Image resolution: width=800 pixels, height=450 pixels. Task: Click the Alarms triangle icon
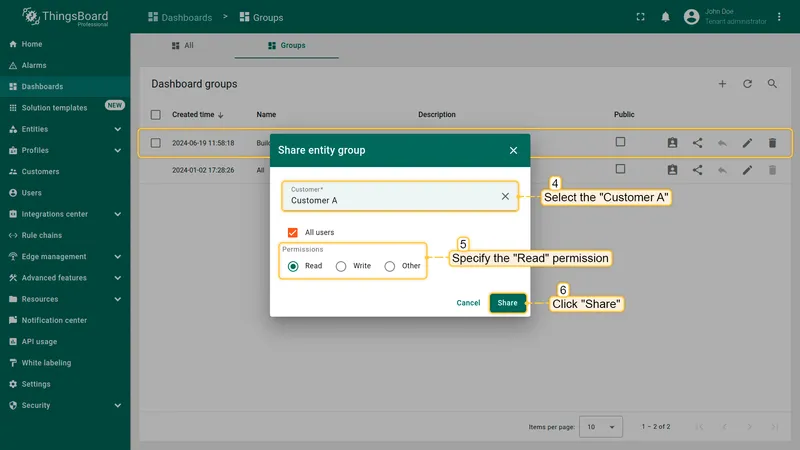coord(13,65)
